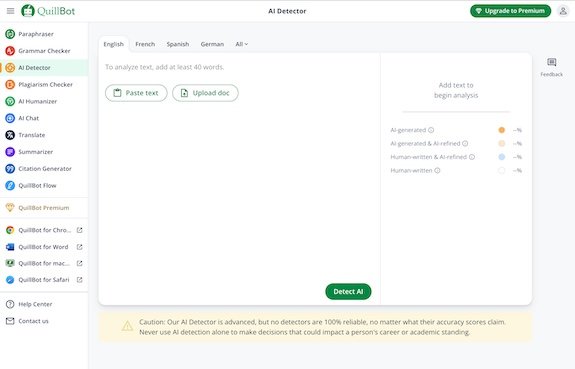Viewport: 575px width, 369px height.
Task: Open QuillBot for Chrome link
Action: click(44, 230)
